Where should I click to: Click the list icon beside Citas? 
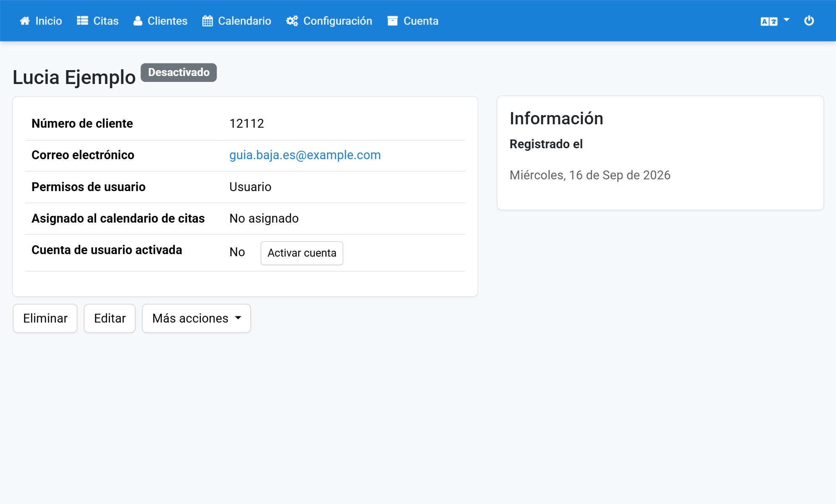point(82,21)
